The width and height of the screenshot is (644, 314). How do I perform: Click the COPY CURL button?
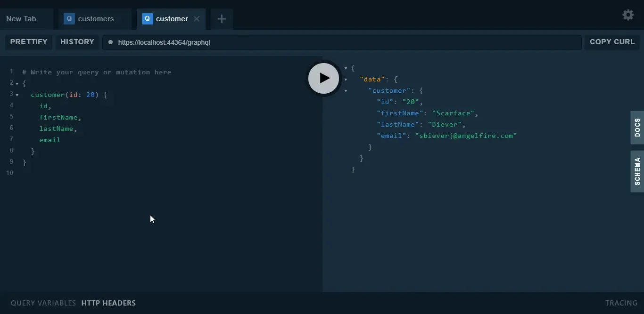coord(612,42)
